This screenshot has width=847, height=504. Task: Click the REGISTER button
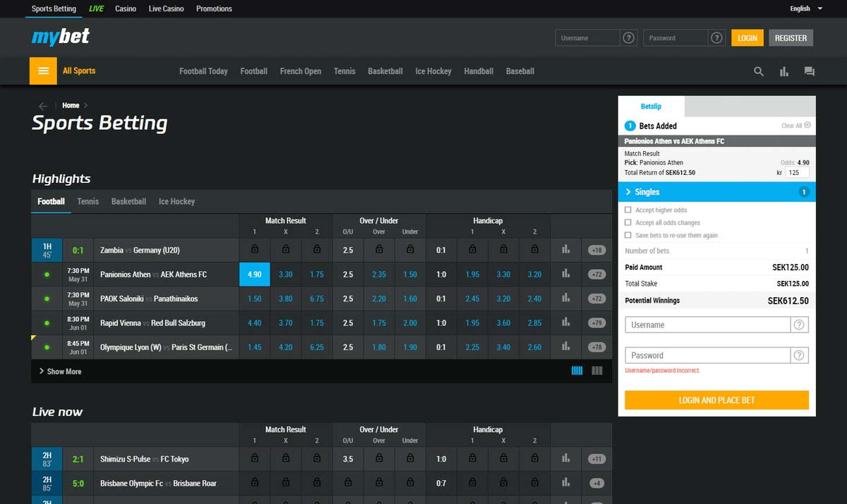coord(791,38)
